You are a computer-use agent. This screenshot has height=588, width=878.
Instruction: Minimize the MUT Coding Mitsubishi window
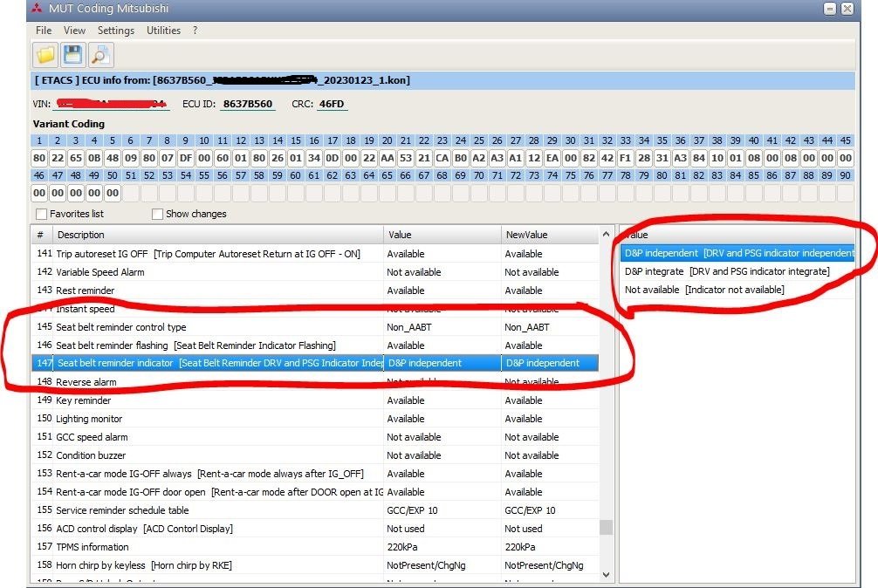[830, 9]
